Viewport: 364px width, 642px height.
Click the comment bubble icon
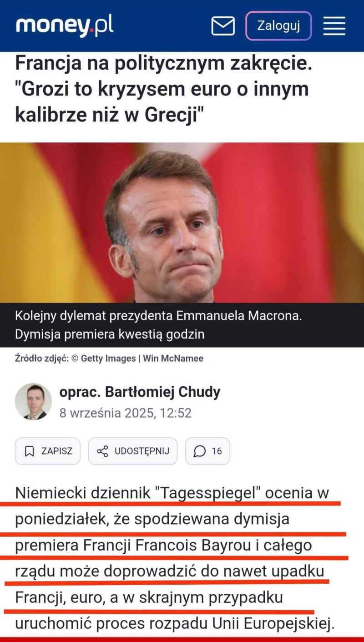(199, 451)
